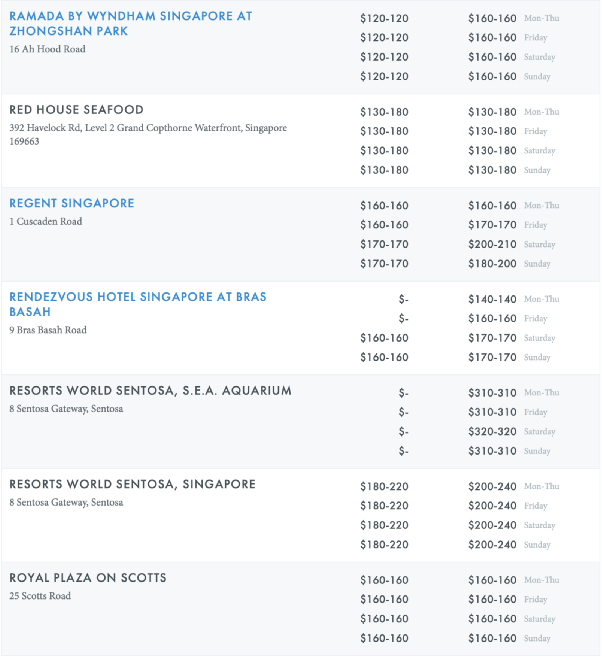
Task: Click Red House Seafood Mon-Thu label
Action: point(541,112)
